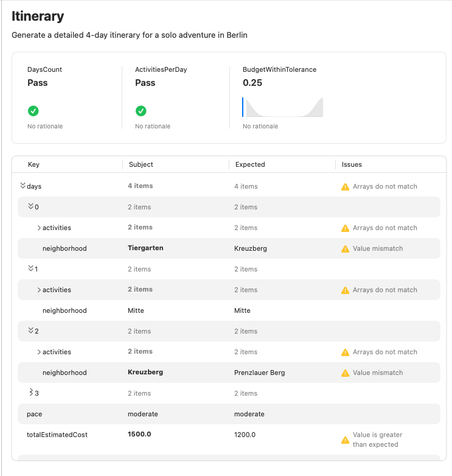Expand day 3 row
Image resolution: width=452 pixels, height=476 pixels.
(x=30, y=392)
